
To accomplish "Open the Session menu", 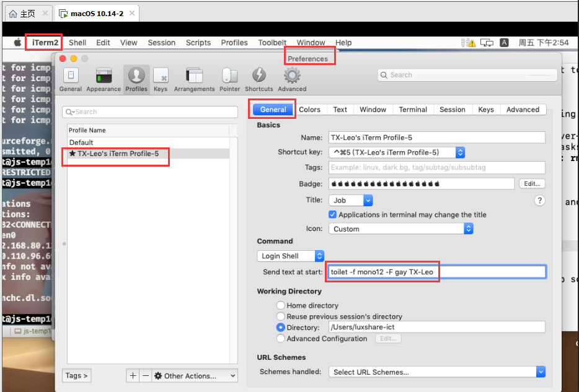I will (x=161, y=42).
